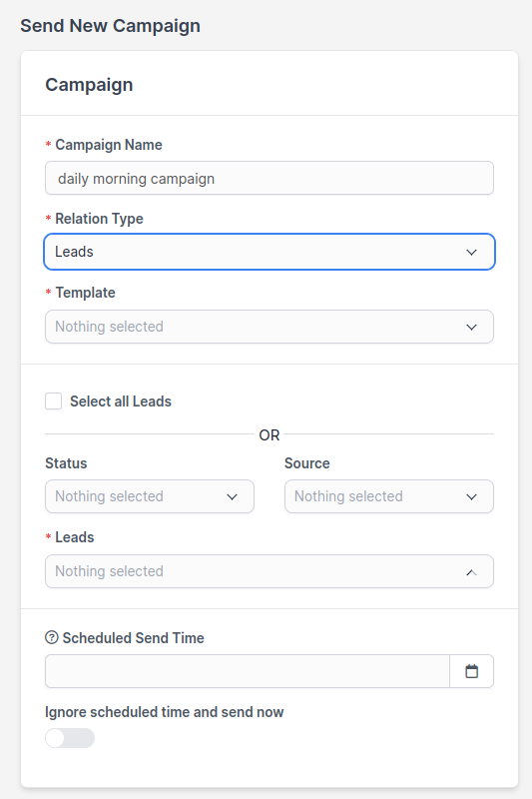The height and width of the screenshot is (799, 532).
Task: Click the Scheduled Send Time help icon
Action: 52,637
